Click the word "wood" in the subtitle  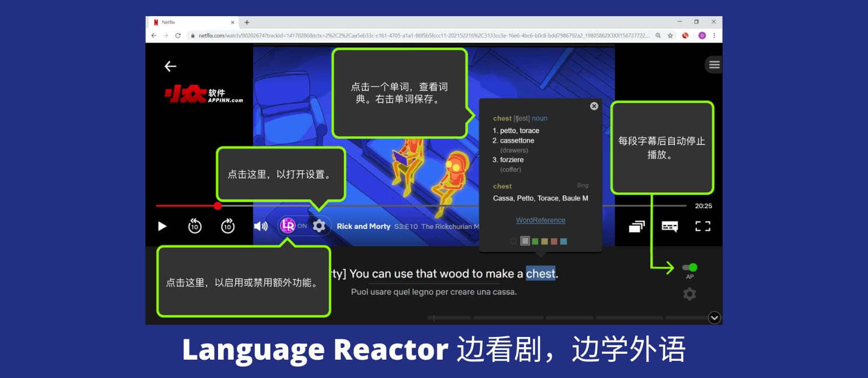(x=455, y=274)
